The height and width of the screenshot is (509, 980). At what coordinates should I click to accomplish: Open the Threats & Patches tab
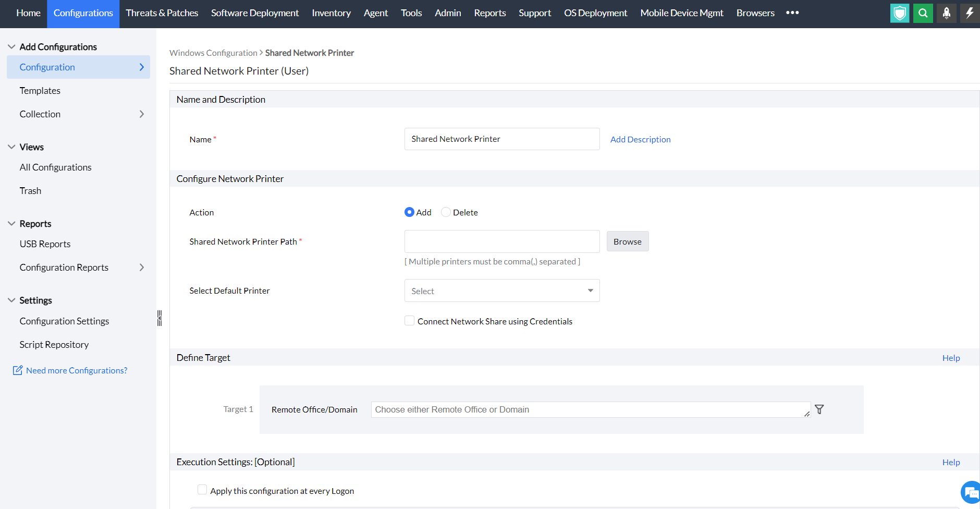pyautogui.click(x=162, y=13)
